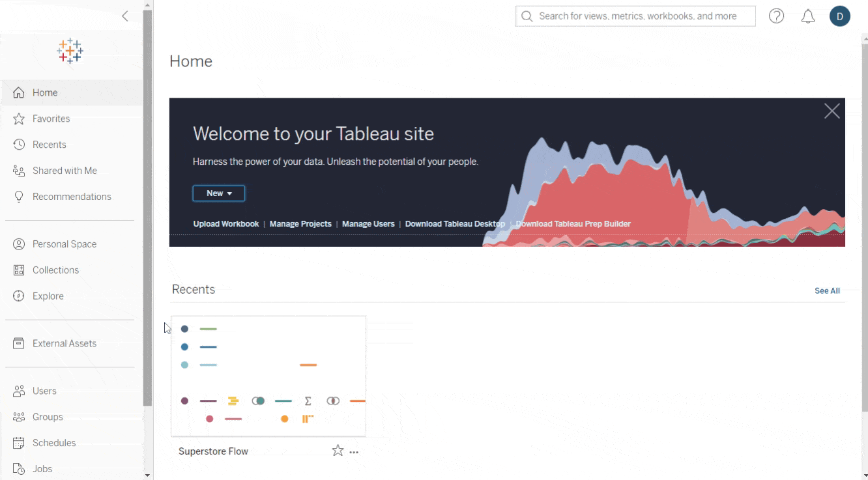The height and width of the screenshot is (480, 868).
Task: Click the sidebar scrollbar down arrow
Action: (147, 475)
